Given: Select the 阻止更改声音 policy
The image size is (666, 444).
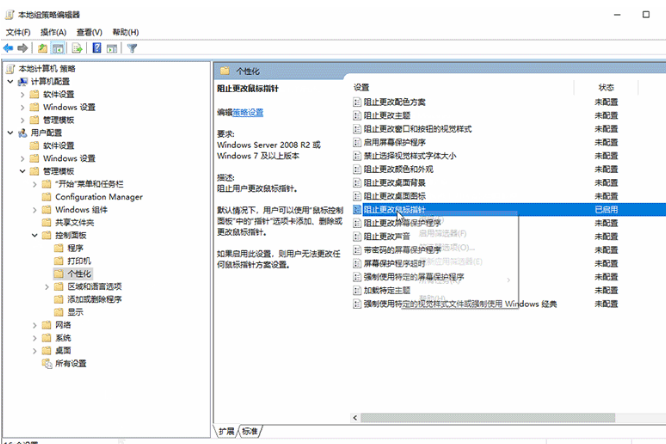Looking at the screenshot, I should pos(387,237).
